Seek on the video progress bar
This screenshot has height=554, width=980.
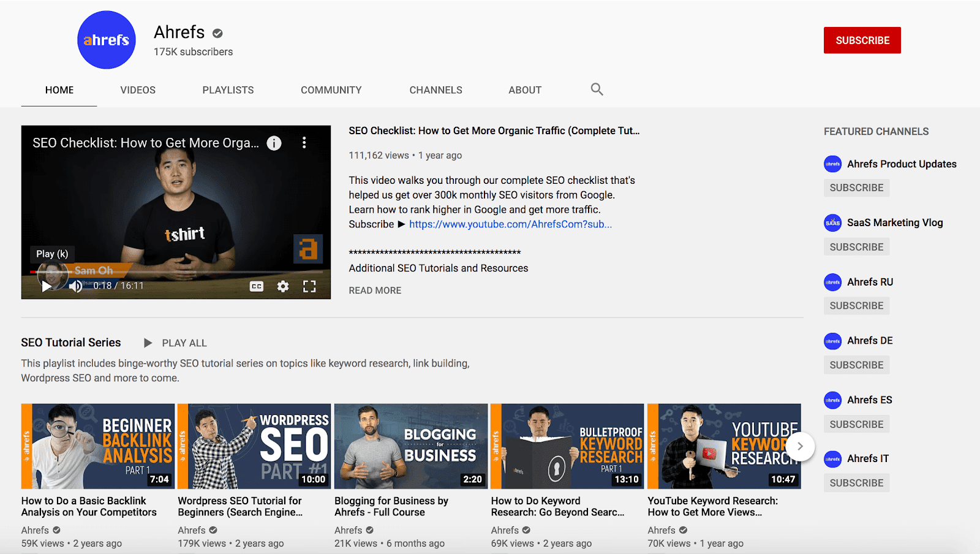point(175,271)
